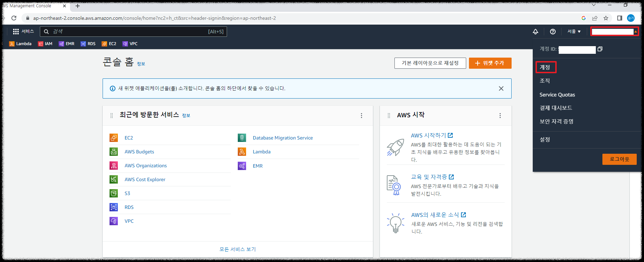Click the search magnifier icon
This screenshot has height=262, width=644.
(46, 32)
